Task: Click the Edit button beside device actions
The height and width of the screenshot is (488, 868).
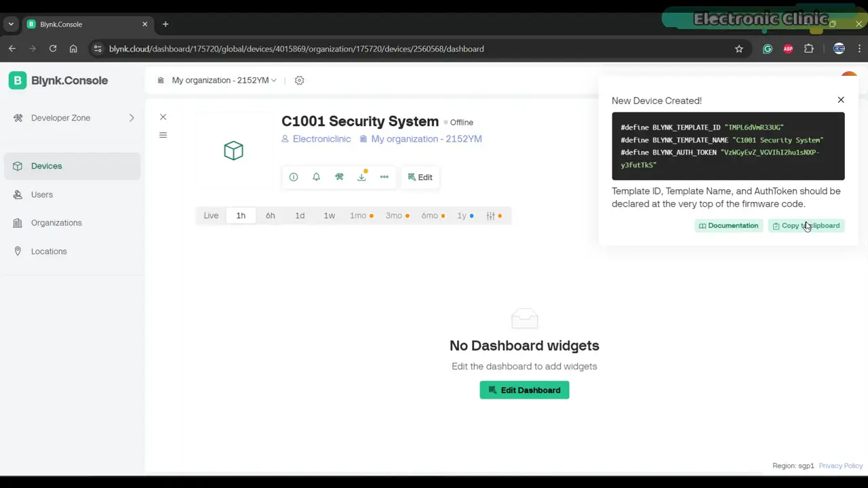Action: coord(420,177)
